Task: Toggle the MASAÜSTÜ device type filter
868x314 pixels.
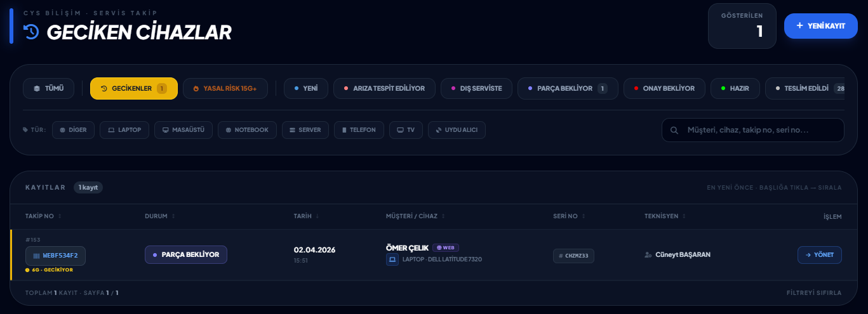Action: (184, 129)
